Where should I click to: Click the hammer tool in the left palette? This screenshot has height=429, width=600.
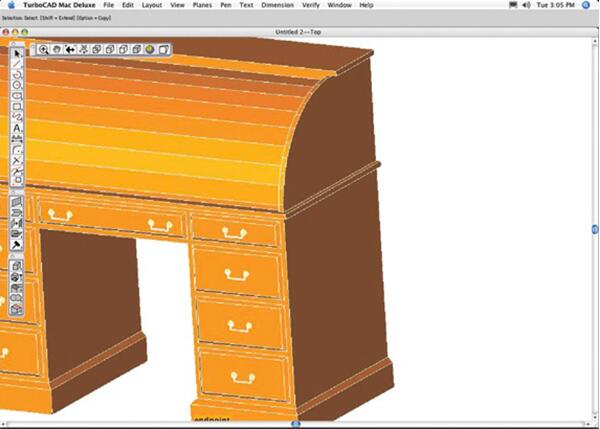(17, 244)
